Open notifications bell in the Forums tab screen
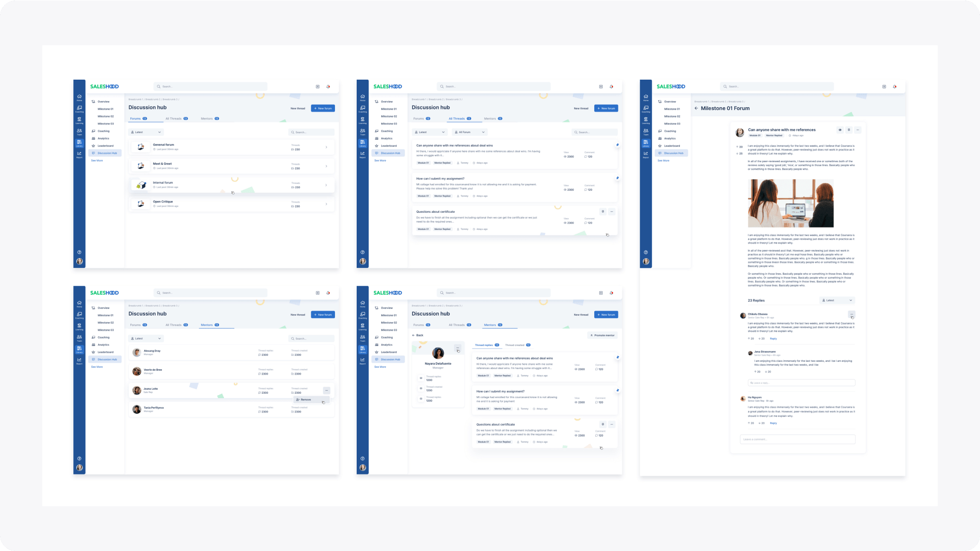Image resolution: width=980 pixels, height=551 pixels. pos(328,87)
